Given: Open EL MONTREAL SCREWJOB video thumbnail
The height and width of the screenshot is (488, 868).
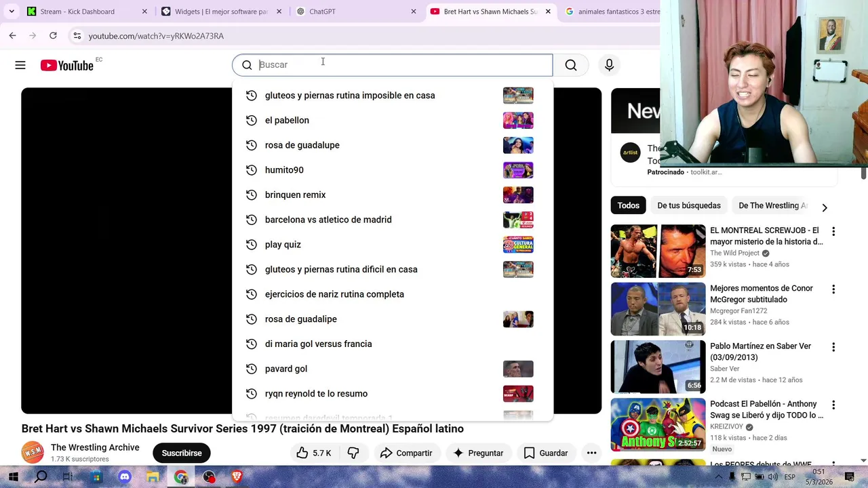Looking at the screenshot, I should tap(658, 251).
